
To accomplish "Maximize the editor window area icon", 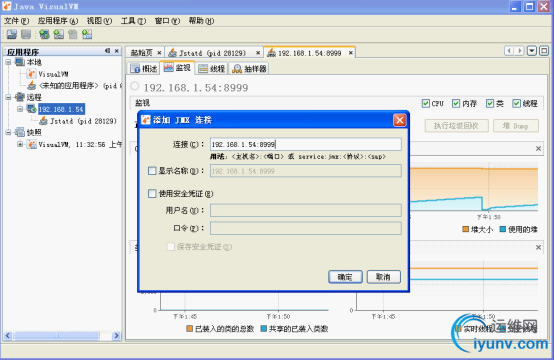I will (544, 51).
